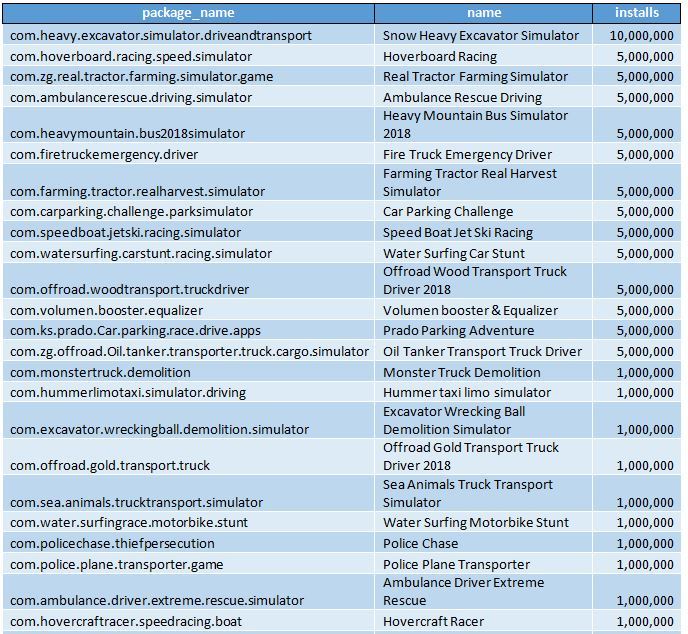Click com.heavy.excavator.simulator.driveandtransport cell
The width and height of the screenshot is (688, 634).
(188, 35)
